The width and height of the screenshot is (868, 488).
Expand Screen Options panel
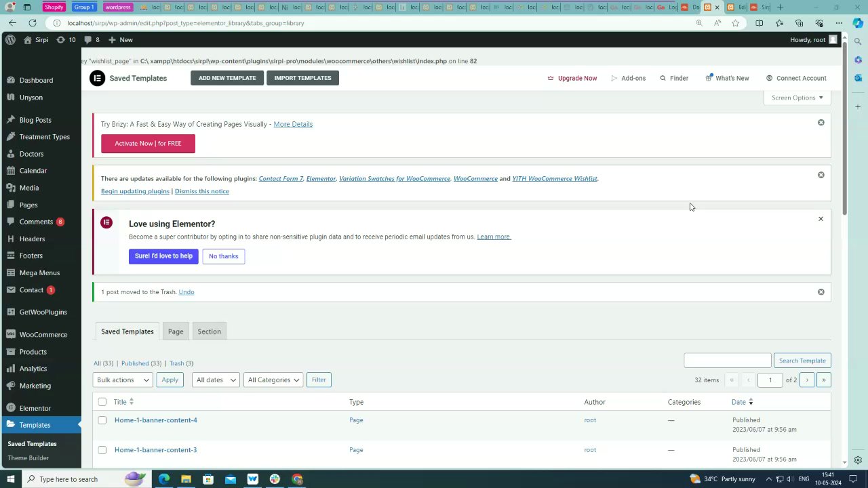[797, 98]
